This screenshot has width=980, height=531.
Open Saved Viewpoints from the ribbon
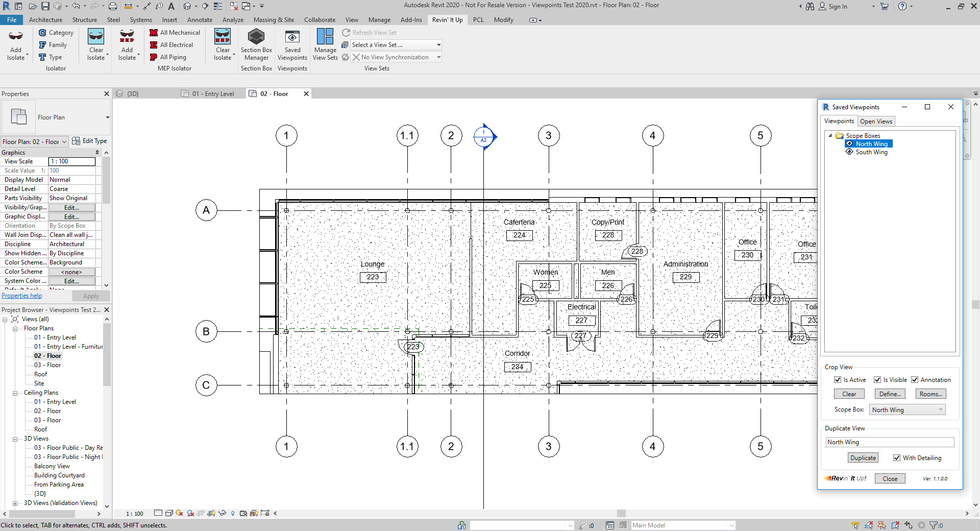click(x=292, y=45)
